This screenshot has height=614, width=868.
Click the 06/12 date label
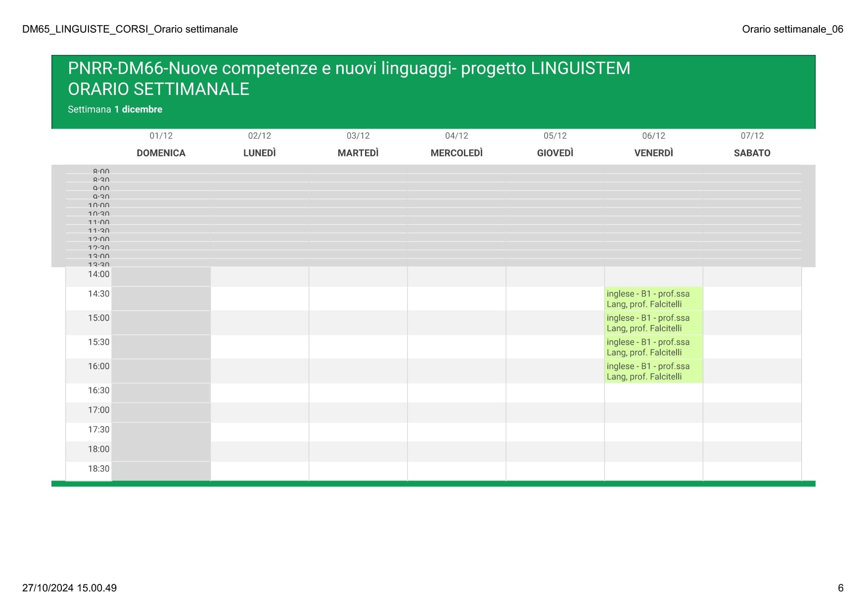(653, 136)
